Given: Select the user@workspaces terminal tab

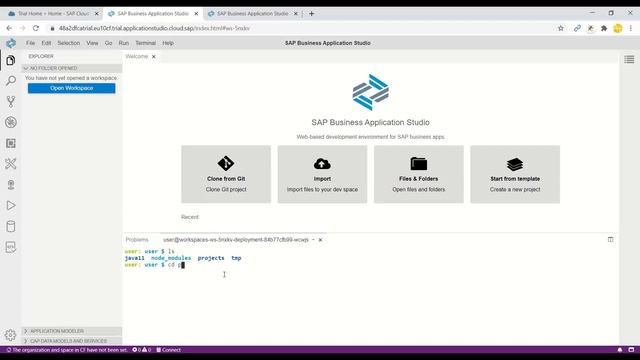Looking at the screenshot, I should pos(236,240).
